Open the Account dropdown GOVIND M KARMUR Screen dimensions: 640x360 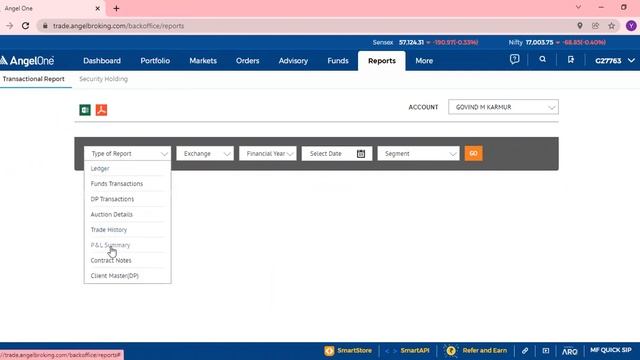pos(503,107)
